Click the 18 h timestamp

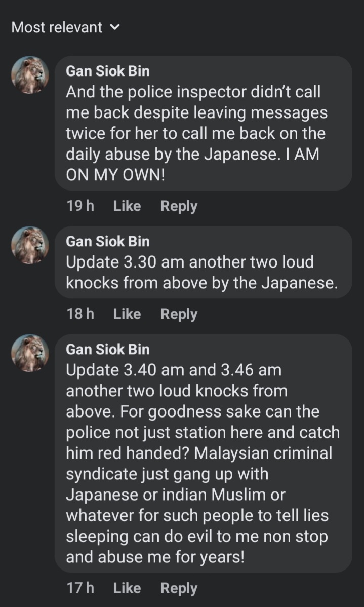[80, 314]
